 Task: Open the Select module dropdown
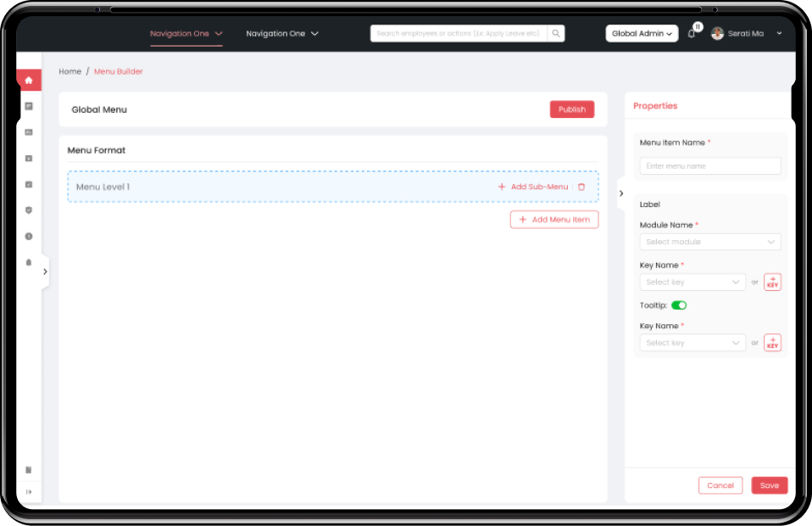pos(709,242)
